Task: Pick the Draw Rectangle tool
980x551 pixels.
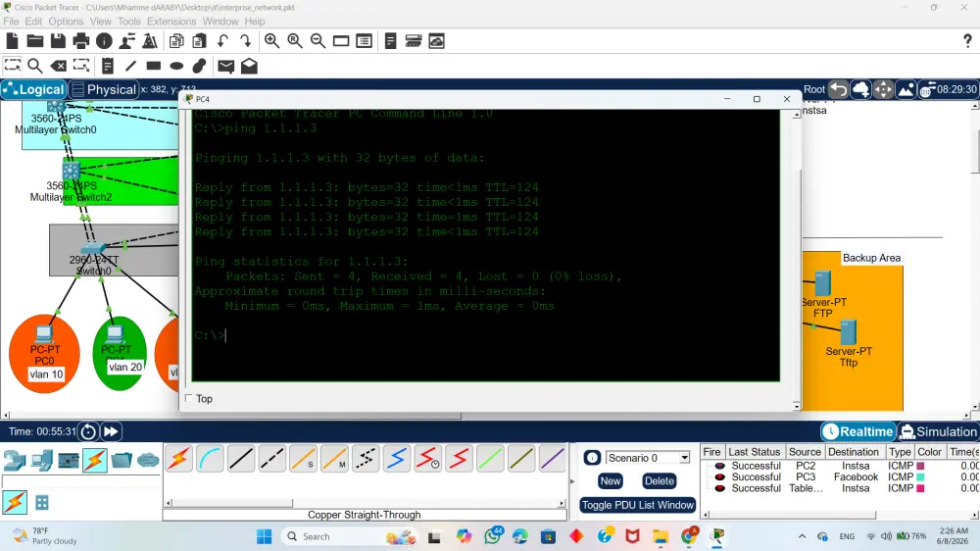Action: [154, 66]
